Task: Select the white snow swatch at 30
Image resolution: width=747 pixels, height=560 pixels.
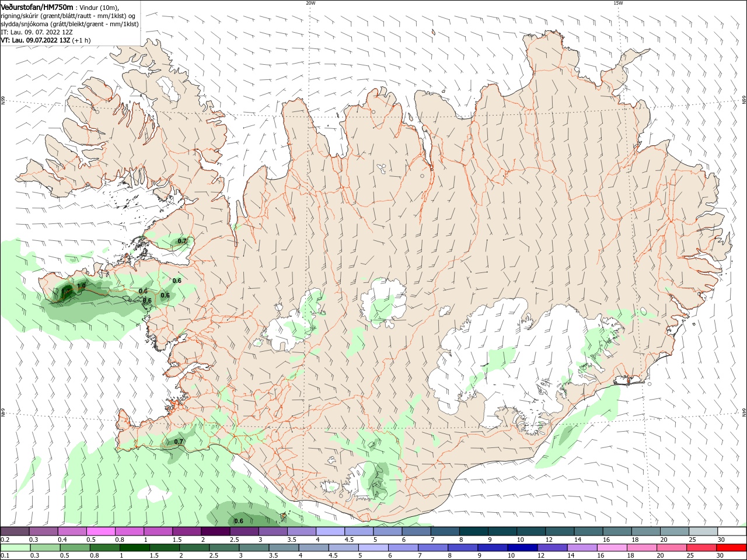Action: pyautogui.click(x=732, y=531)
